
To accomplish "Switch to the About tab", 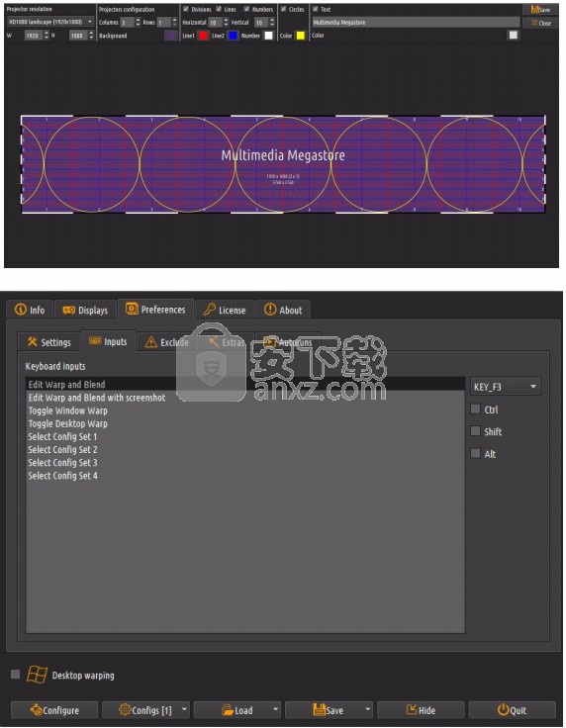I will click(x=283, y=310).
